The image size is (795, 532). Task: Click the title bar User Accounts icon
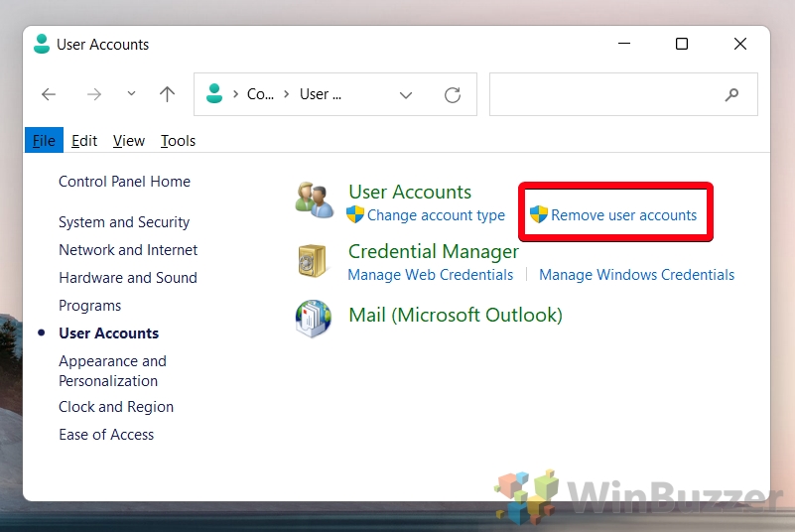[x=42, y=44]
